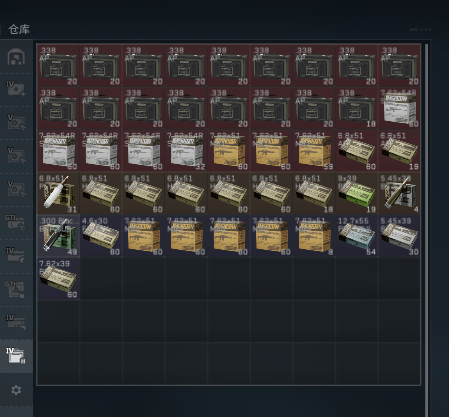Open the 仓库 warehouse tab
449x417 pixels.
[19, 29]
